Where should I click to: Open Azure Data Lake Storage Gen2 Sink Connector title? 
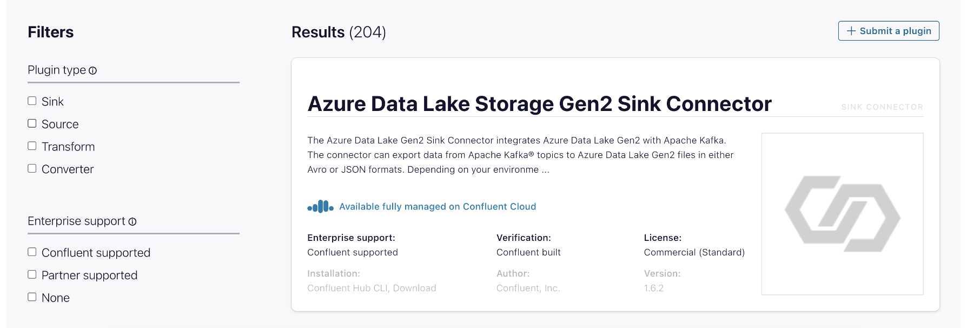click(539, 104)
